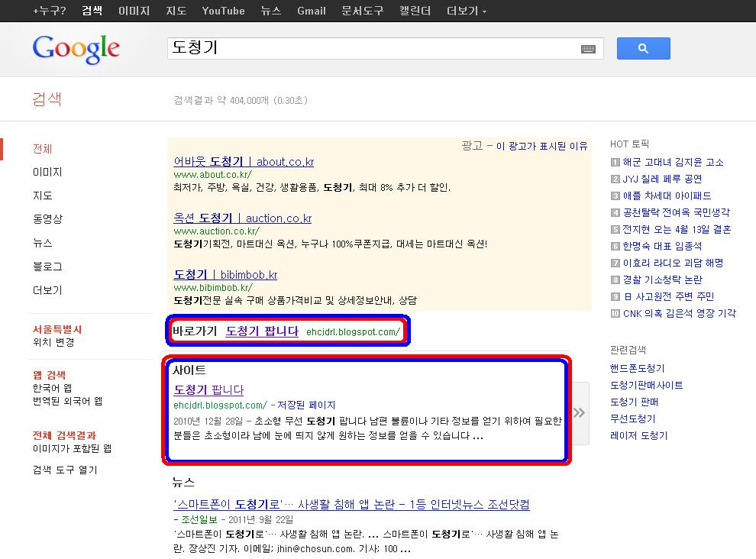Select 전체 filter in left sidebar
The height and width of the screenshot is (559, 756).
tap(43, 149)
